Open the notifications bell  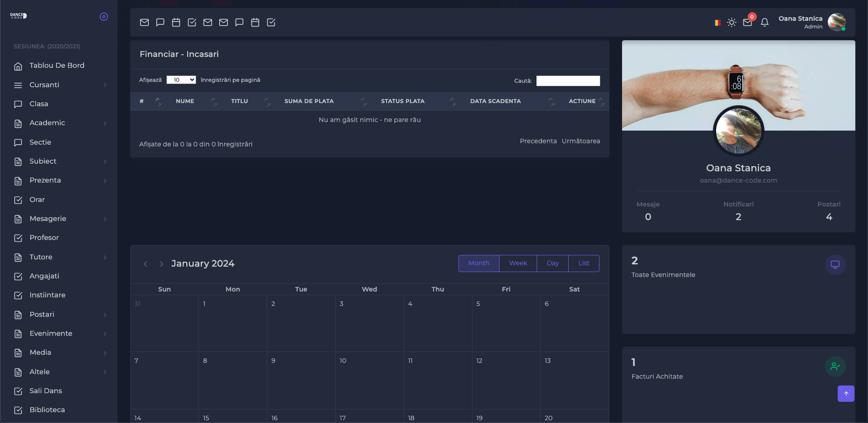tap(764, 22)
